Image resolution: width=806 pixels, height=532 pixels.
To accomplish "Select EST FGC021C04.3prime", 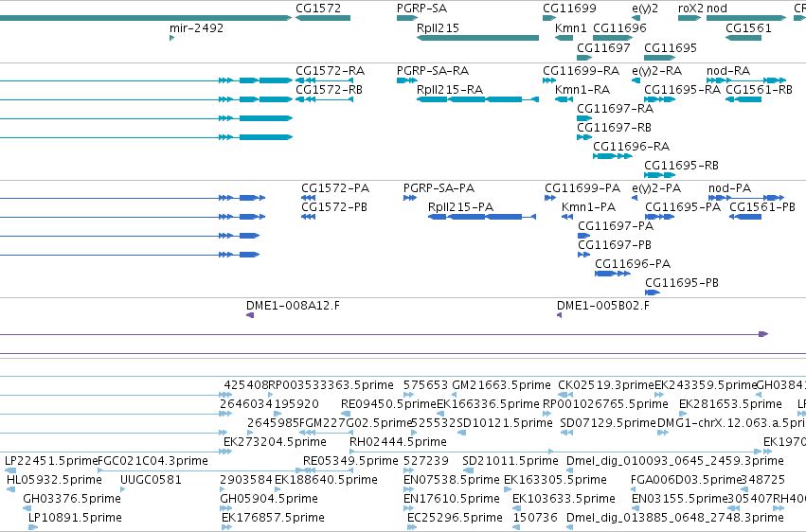I will 152,461.
